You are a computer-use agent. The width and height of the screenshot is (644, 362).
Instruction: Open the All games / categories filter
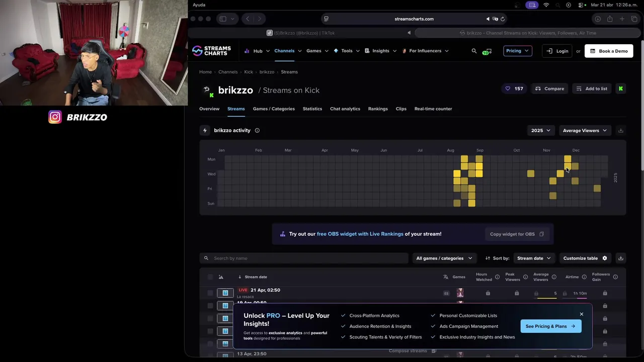pyautogui.click(x=444, y=258)
